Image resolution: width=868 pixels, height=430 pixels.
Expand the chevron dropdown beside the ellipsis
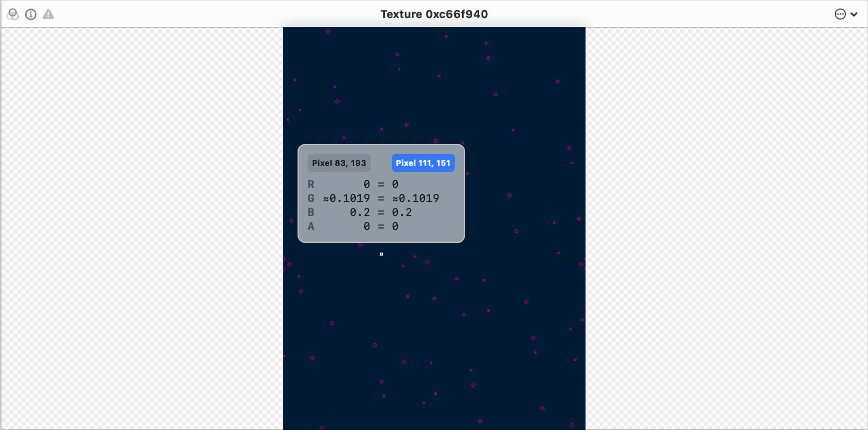tap(854, 15)
